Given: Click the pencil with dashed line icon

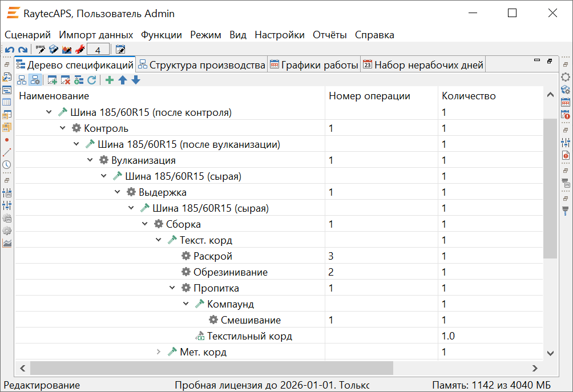Looking at the screenshot, I should click(40, 49).
